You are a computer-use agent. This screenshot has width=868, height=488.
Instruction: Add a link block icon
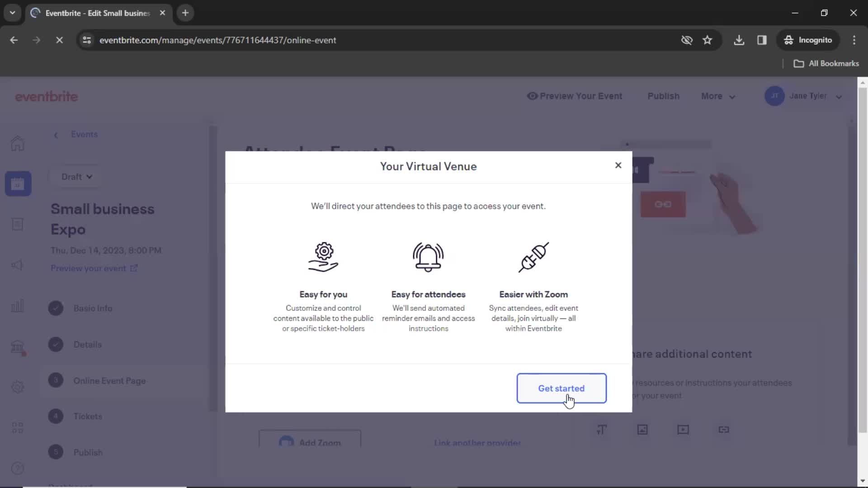[724, 430]
